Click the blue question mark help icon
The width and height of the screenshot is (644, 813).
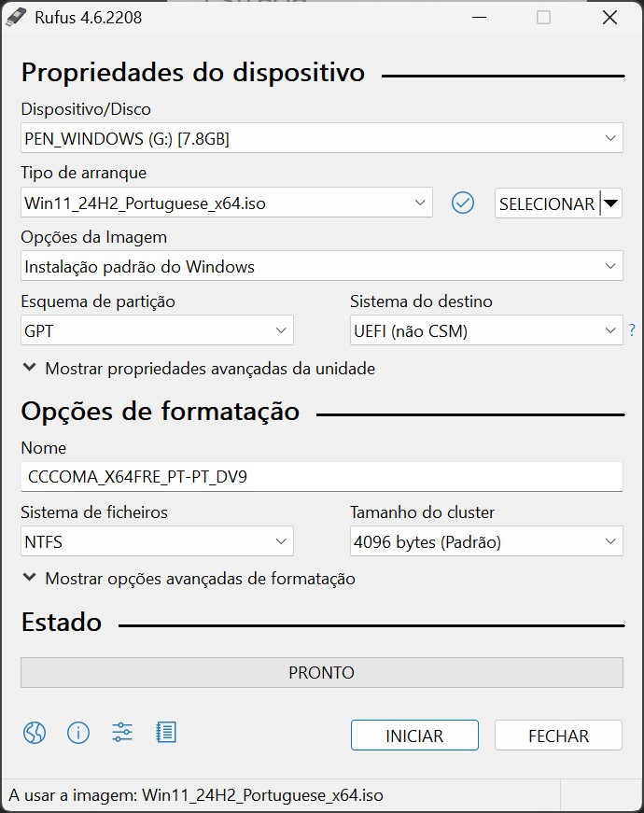pos(632,329)
